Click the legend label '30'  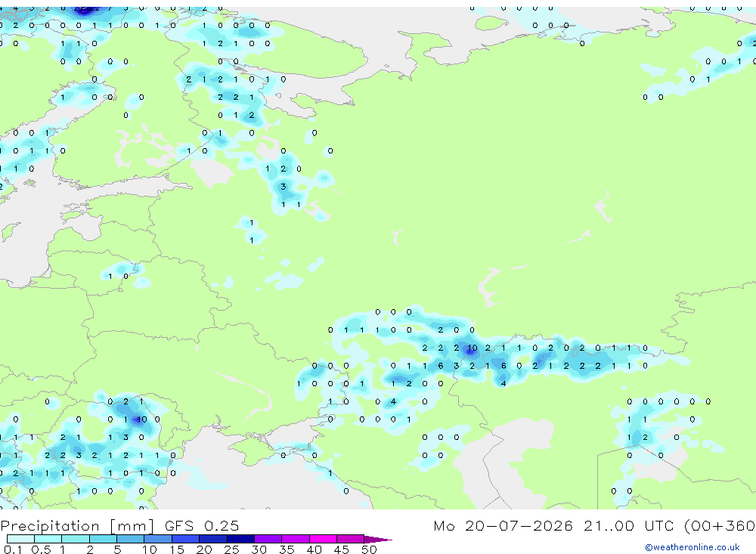click(259, 549)
